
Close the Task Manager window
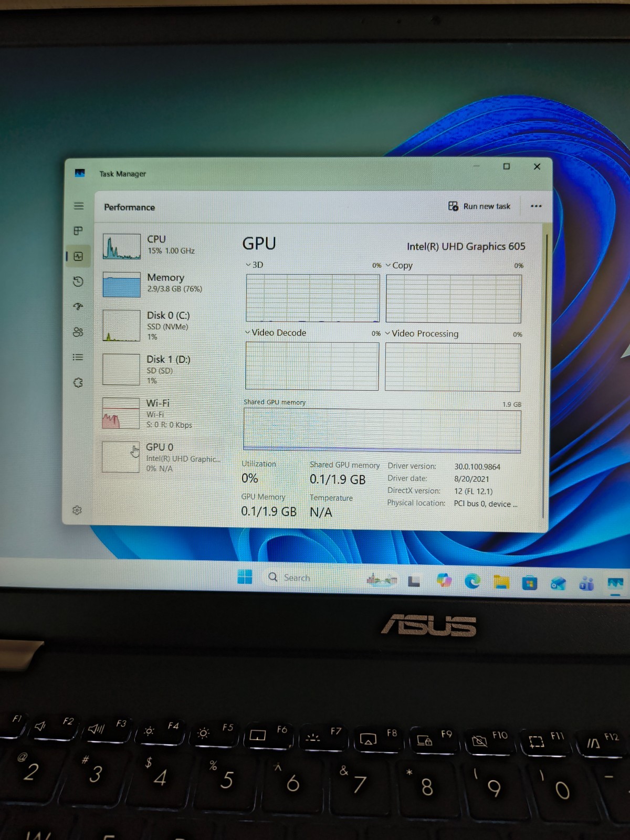[x=537, y=166]
